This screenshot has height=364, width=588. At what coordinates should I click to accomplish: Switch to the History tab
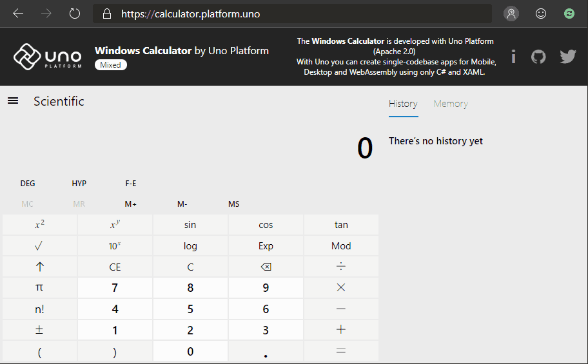pos(403,104)
